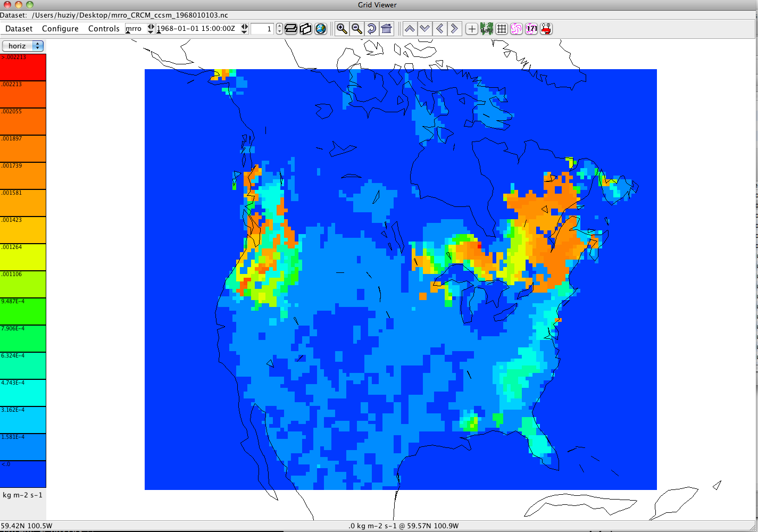Screen dimensions: 758x532
Task: Click the globe projection icon
Action: click(321, 29)
